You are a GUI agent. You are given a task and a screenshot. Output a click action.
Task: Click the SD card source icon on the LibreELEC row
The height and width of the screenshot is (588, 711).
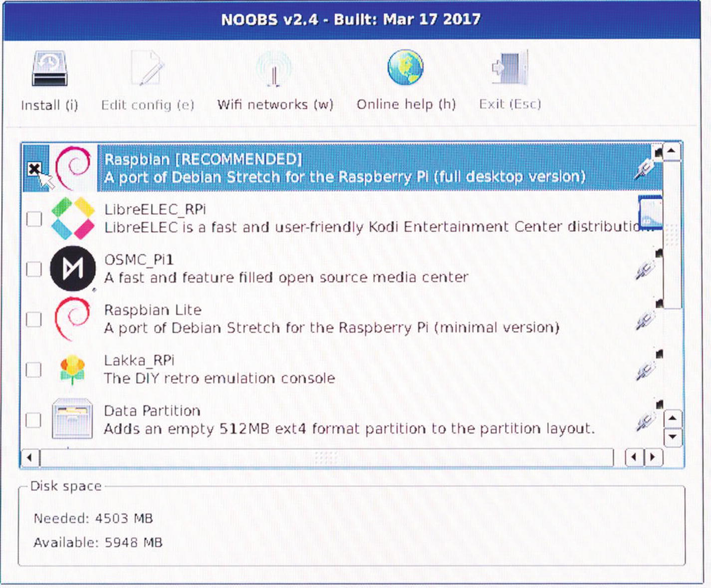651,212
